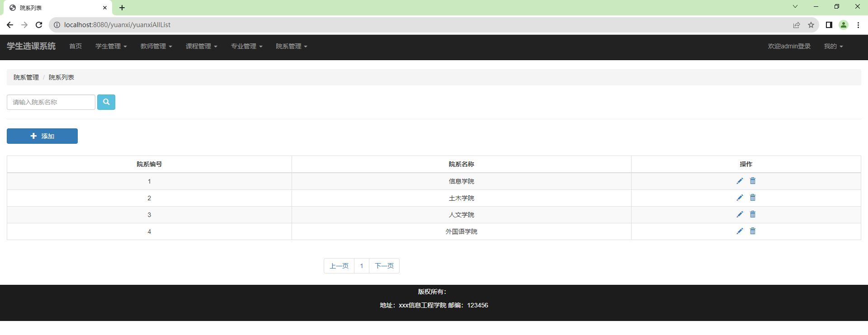
Task: Go back with browser back arrow
Action: [10, 25]
